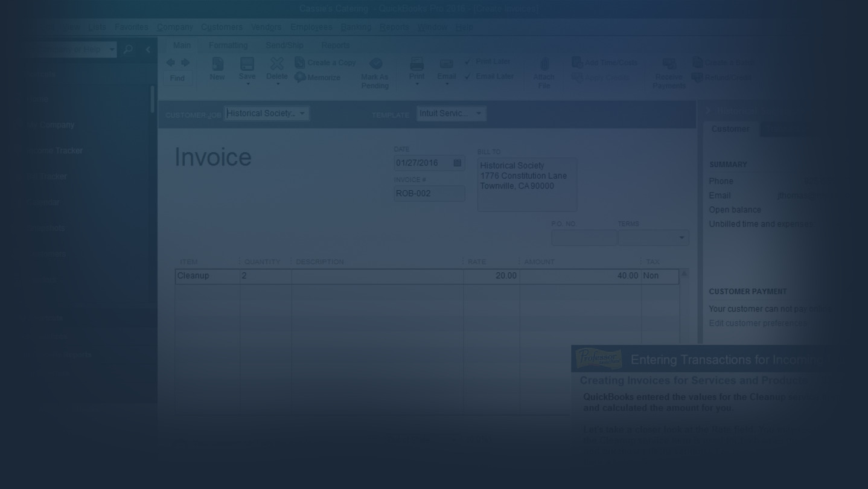Click the quantity cell showing 2
This screenshot has height=489, width=868.
[x=266, y=276]
